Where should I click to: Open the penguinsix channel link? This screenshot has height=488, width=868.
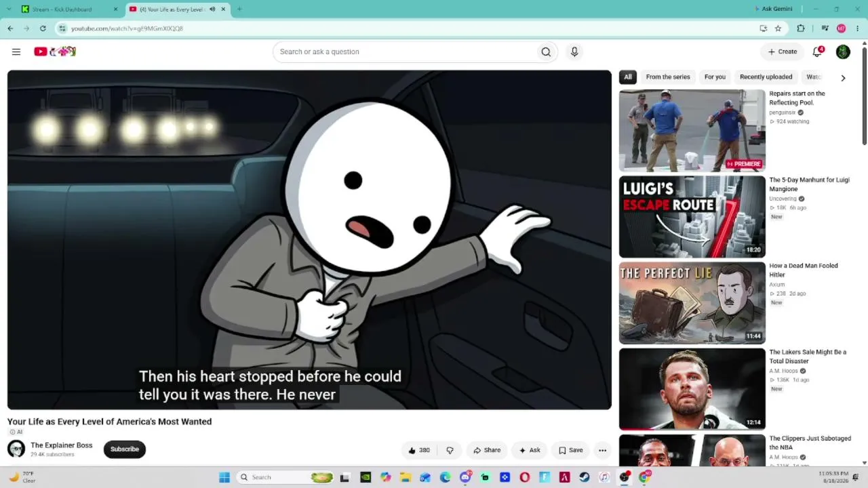783,113
